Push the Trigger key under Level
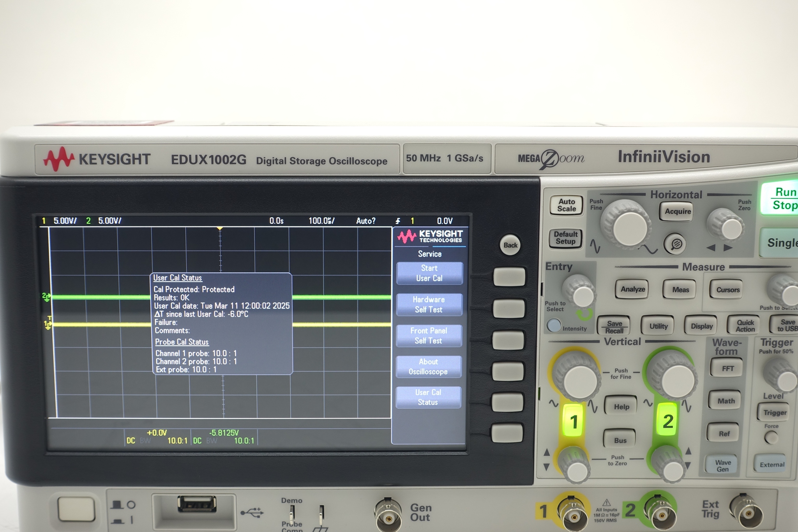The height and width of the screenshot is (532, 798). 774,412
